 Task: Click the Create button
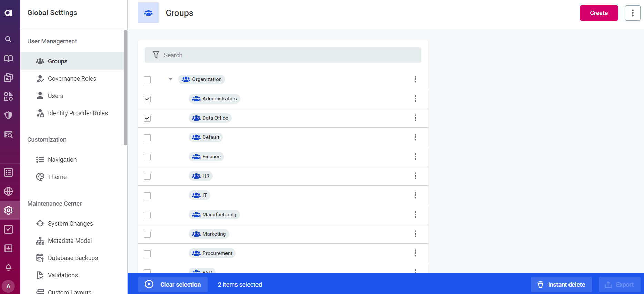click(598, 13)
